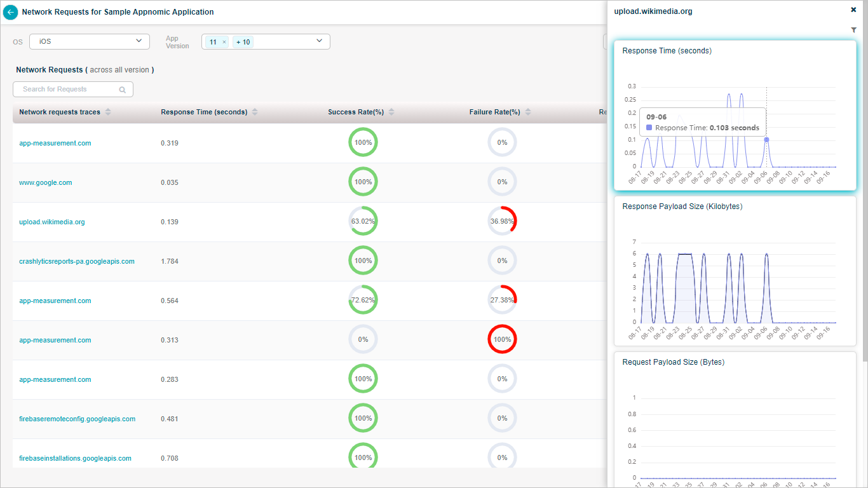Close the upload.wikimedia.org details panel

[853, 10]
